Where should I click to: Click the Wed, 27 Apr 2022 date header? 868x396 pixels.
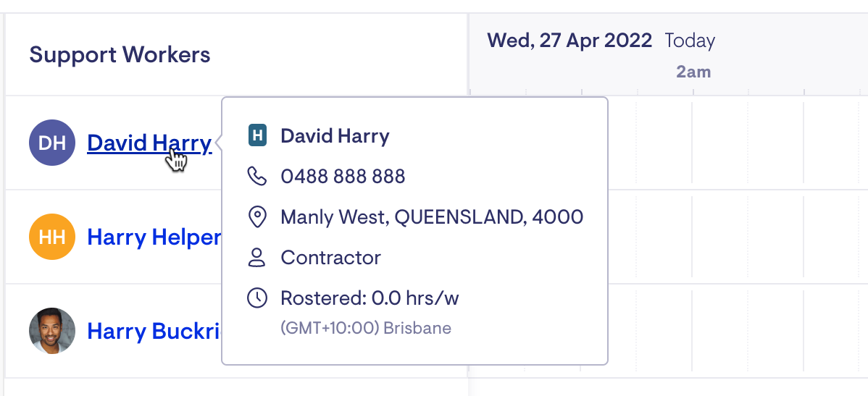click(569, 41)
